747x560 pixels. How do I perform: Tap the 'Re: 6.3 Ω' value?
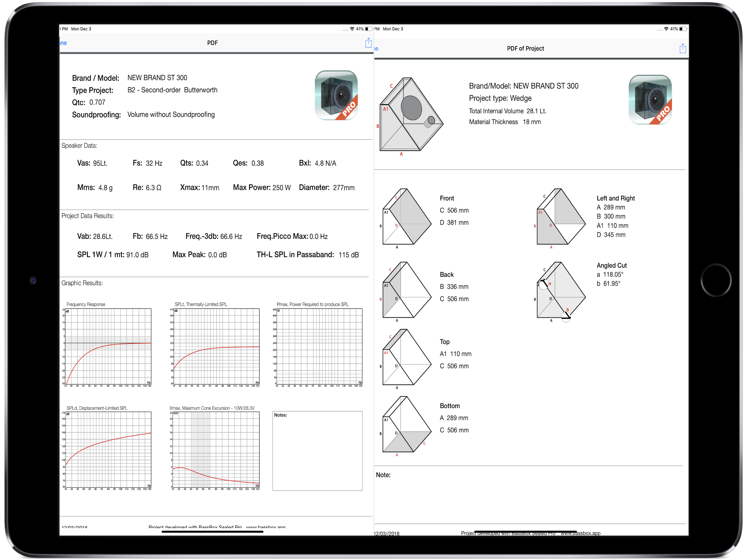point(147,188)
